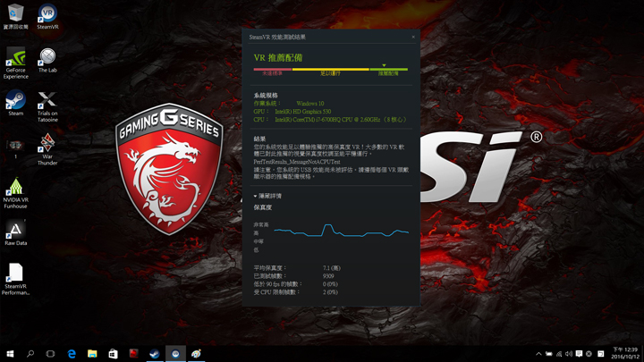Click the average fidelity value 7.1
Screen dimensions: 644x362
(x=332, y=268)
